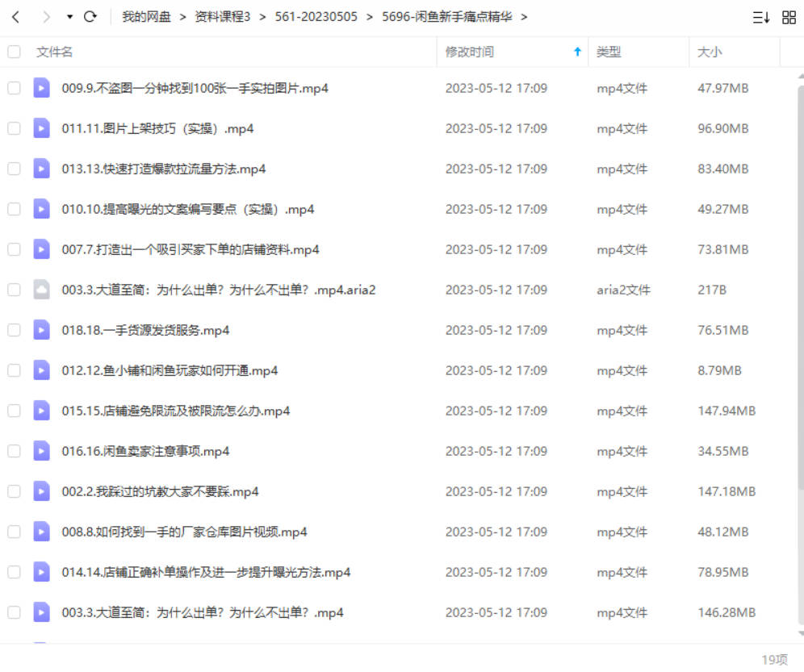Sort by 文件名 column header
This screenshot has height=672, width=804.
54,52
